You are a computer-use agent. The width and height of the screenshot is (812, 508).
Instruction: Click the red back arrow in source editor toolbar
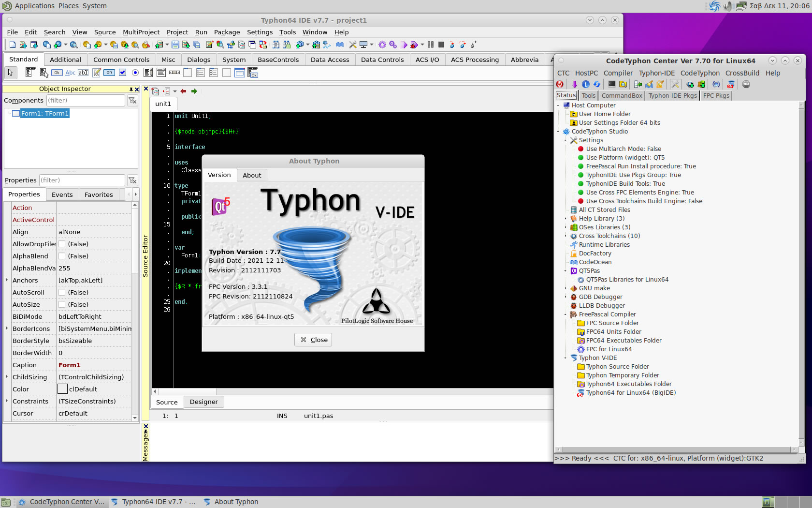[183, 91]
